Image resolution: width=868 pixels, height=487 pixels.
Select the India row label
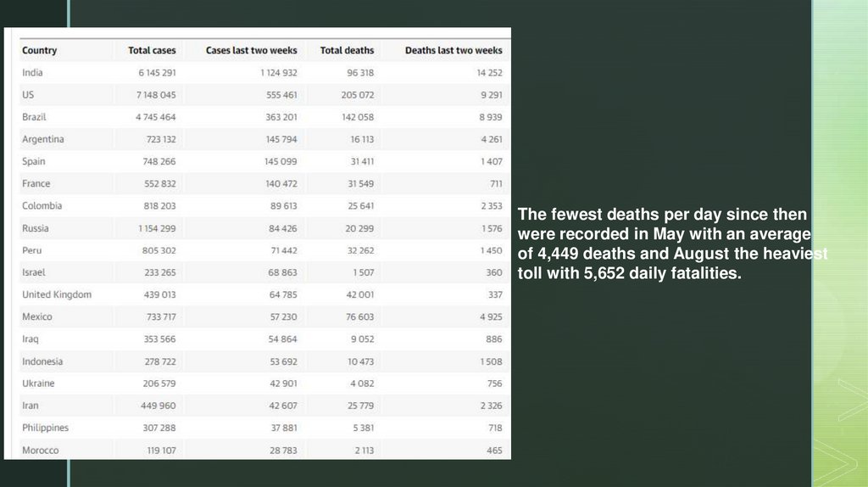click(x=32, y=73)
